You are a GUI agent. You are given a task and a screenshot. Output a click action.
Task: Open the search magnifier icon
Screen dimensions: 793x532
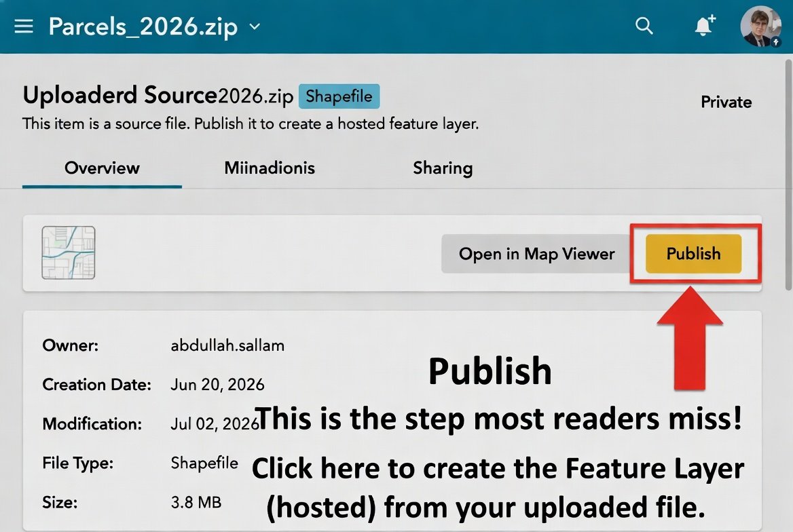(644, 25)
